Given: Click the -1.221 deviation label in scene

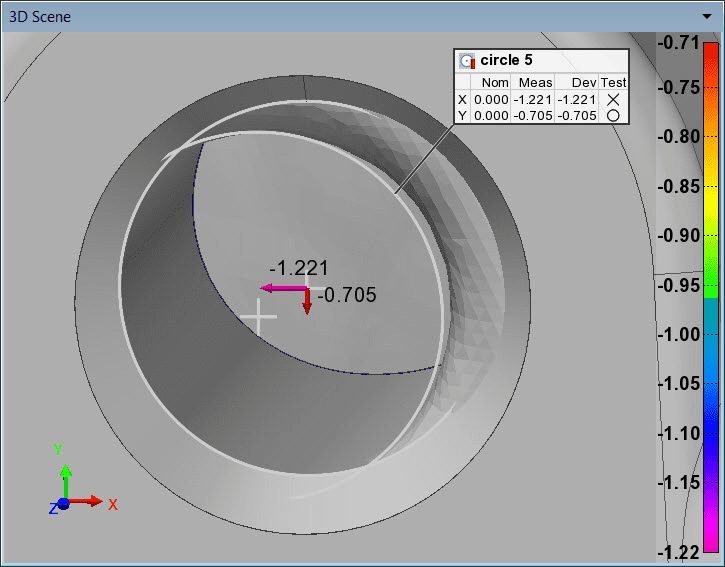Looking at the screenshot, I should [x=299, y=268].
